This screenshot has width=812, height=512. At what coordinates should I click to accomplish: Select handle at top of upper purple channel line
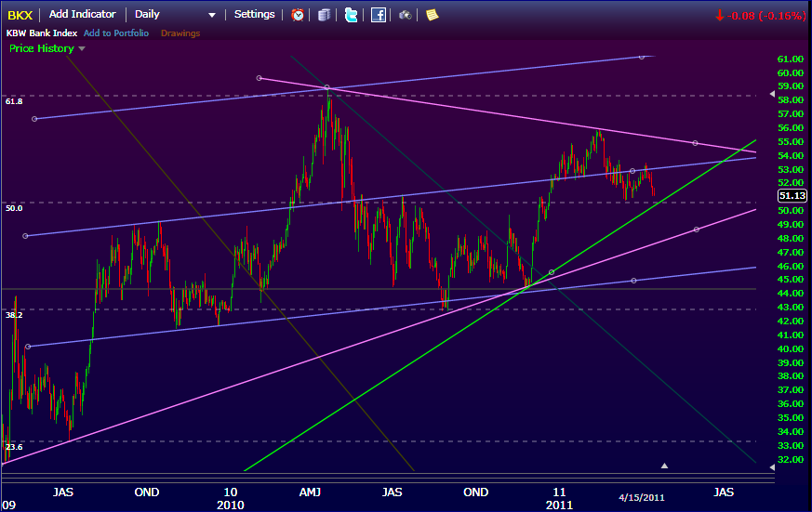[642, 57]
